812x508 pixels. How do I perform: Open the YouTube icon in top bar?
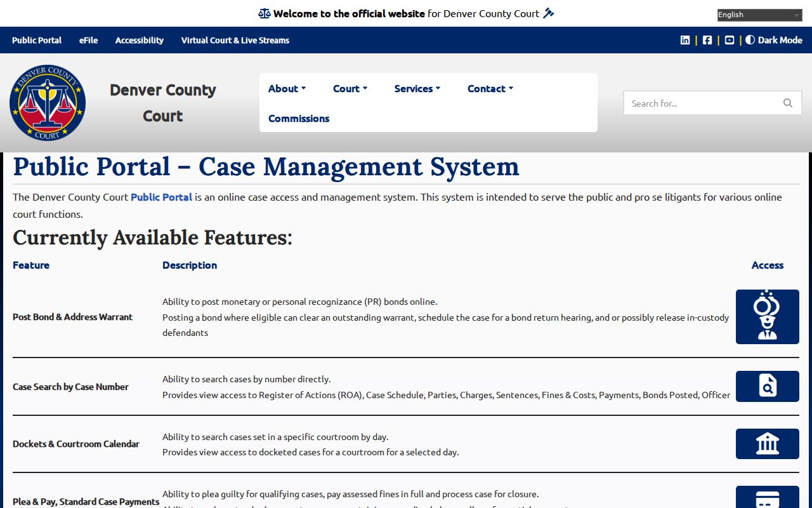click(x=730, y=40)
